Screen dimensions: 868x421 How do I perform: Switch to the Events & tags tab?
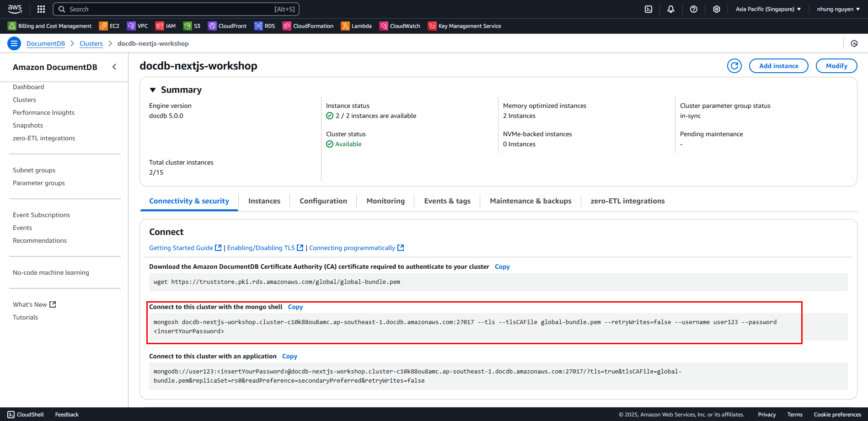pos(447,201)
